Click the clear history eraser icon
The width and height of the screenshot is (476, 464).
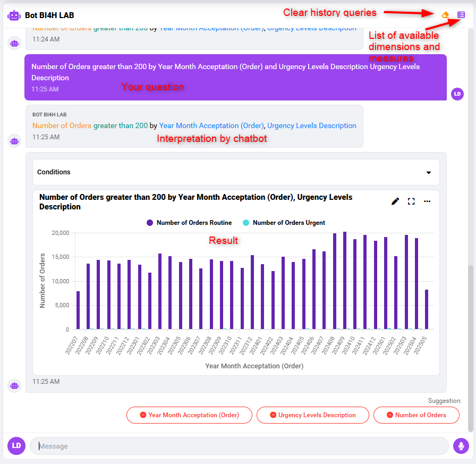point(446,15)
